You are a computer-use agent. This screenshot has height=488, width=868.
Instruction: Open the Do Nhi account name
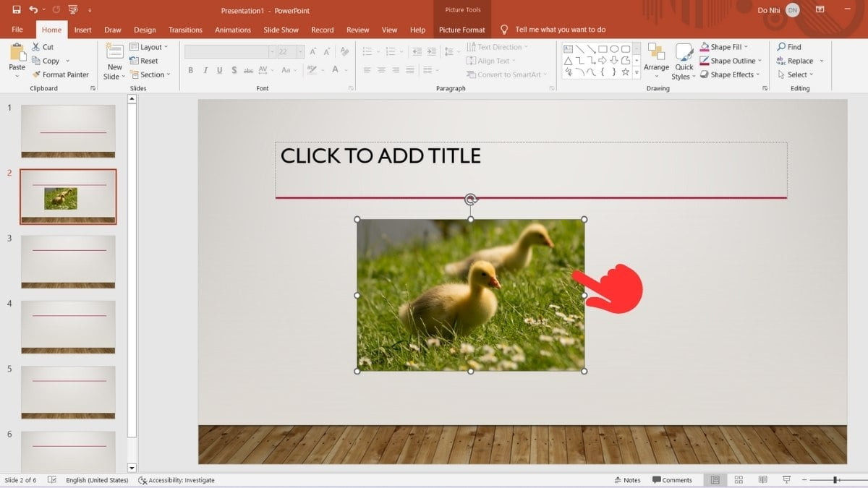(x=767, y=10)
